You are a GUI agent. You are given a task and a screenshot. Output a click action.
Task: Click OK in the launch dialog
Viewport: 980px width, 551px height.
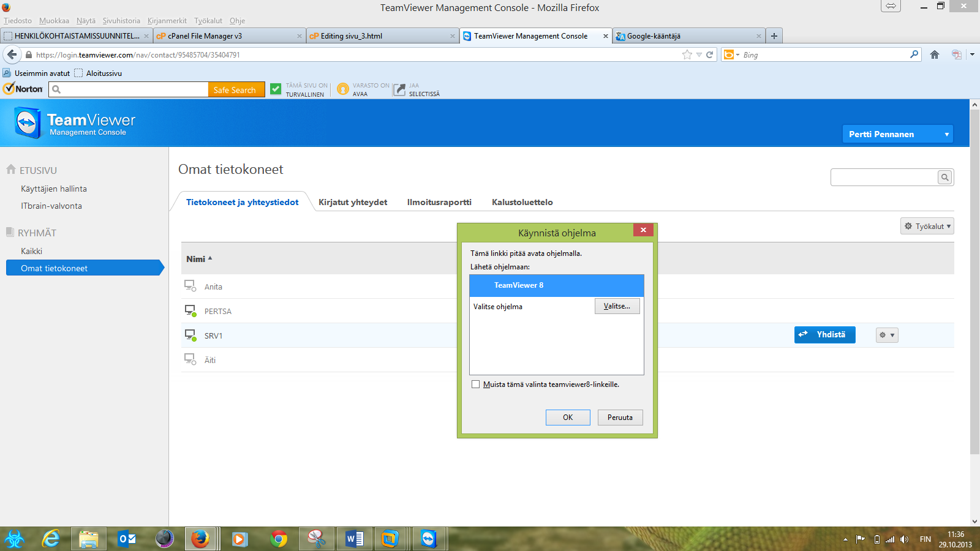point(568,418)
